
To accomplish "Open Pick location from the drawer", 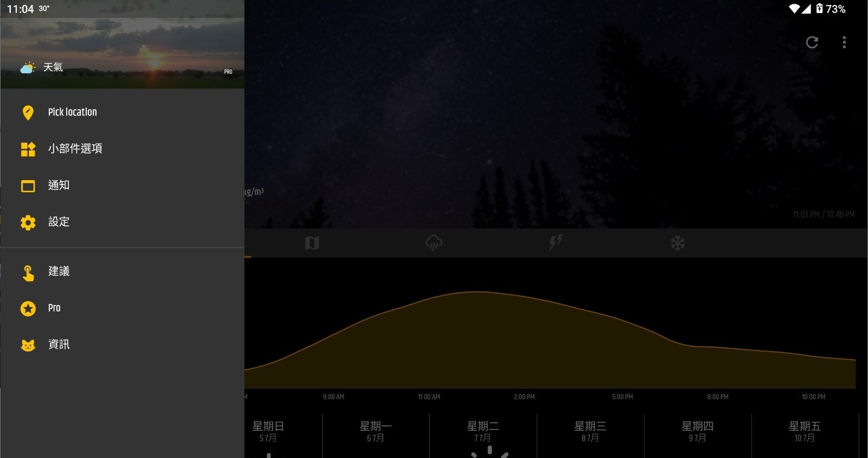I will coord(122,112).
